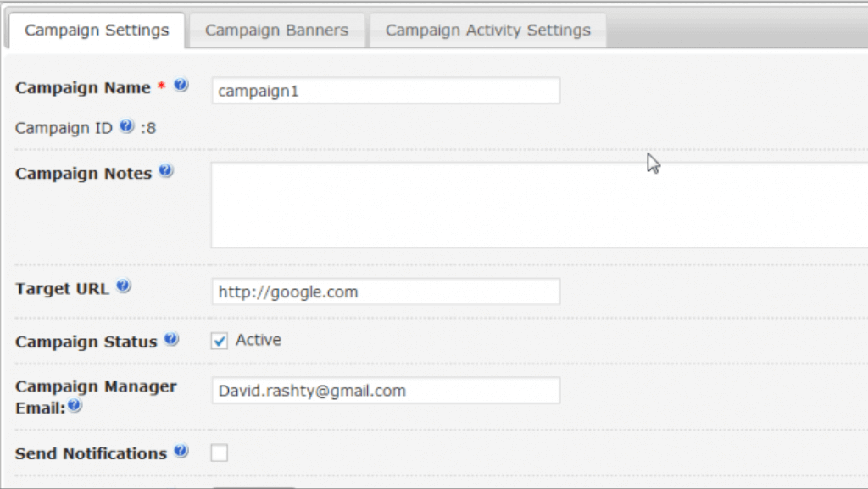Open Send Notifications help icon
Screen dimensions: 868x489
(x=181, y=452)
